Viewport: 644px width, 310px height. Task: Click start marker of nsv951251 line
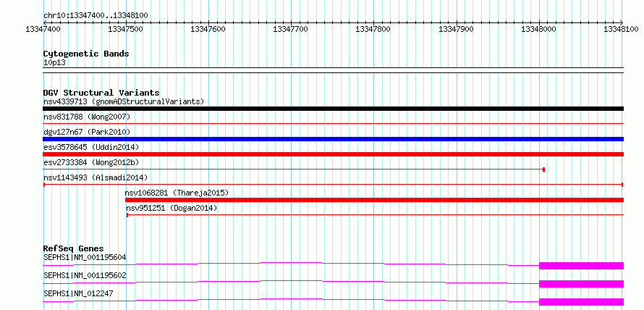pyautogui.click(x=127, y=215)
